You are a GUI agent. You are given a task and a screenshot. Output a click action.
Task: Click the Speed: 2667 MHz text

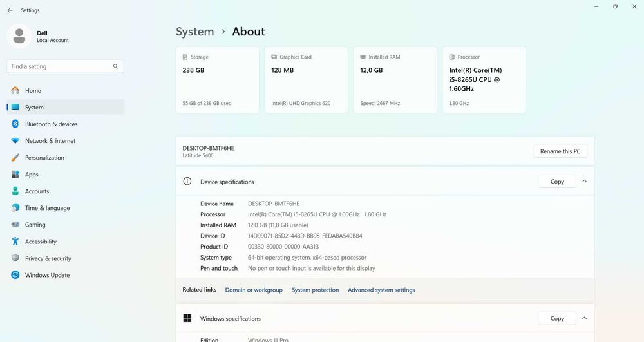pos(380,104)
